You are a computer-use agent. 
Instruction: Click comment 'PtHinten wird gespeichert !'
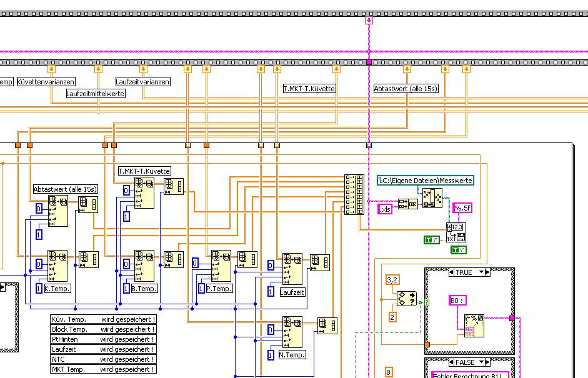[x=104, y=339]
